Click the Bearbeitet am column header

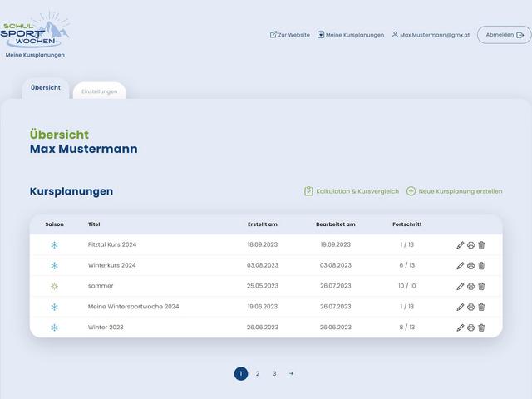click(x=336, y=224)
